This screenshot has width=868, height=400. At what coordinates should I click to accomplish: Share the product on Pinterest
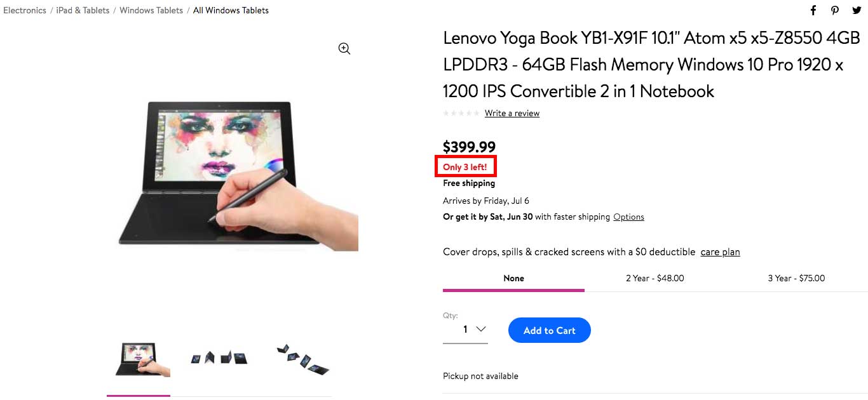[835, 10]
